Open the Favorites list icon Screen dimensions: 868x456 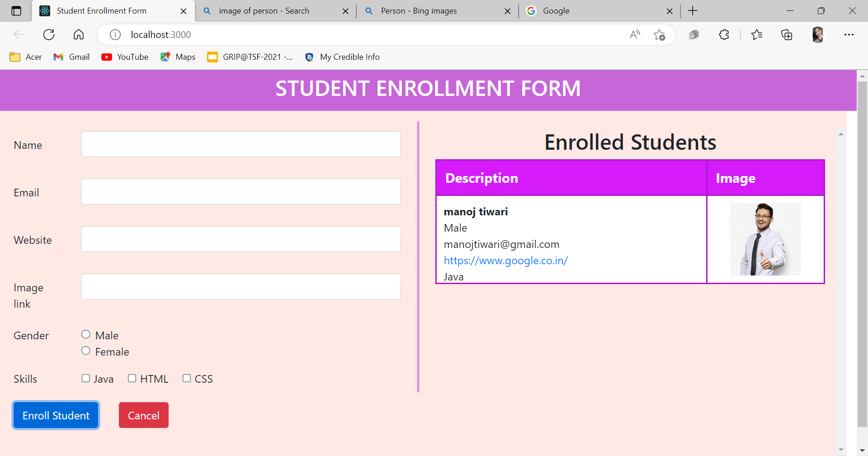click(x=756, y=34)
